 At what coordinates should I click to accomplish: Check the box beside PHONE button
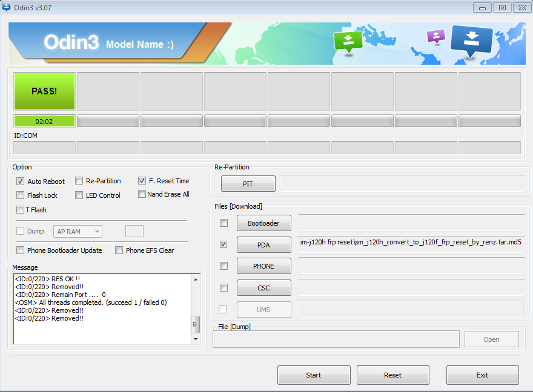tap(223, 266)
